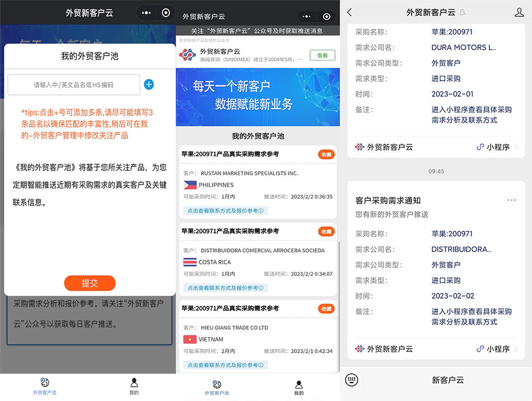
Task: Open more options menu in middle panel header
Action: click(307, 17)
